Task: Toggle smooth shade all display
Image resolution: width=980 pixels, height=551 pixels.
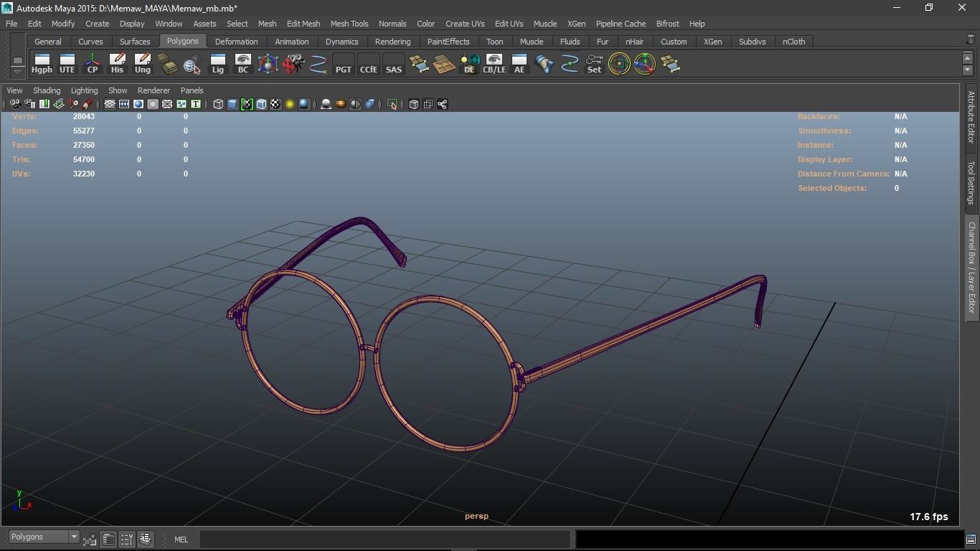Action: tap(232, 104)
